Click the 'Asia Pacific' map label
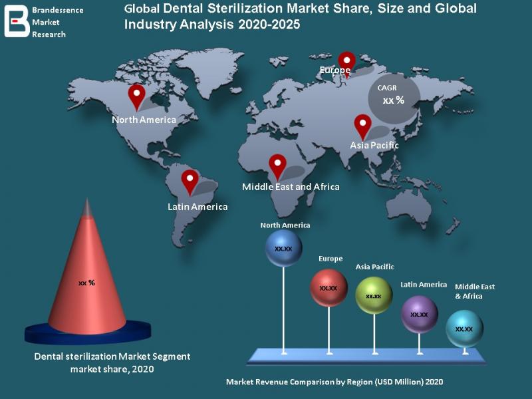532x399 pixels. 374,145
